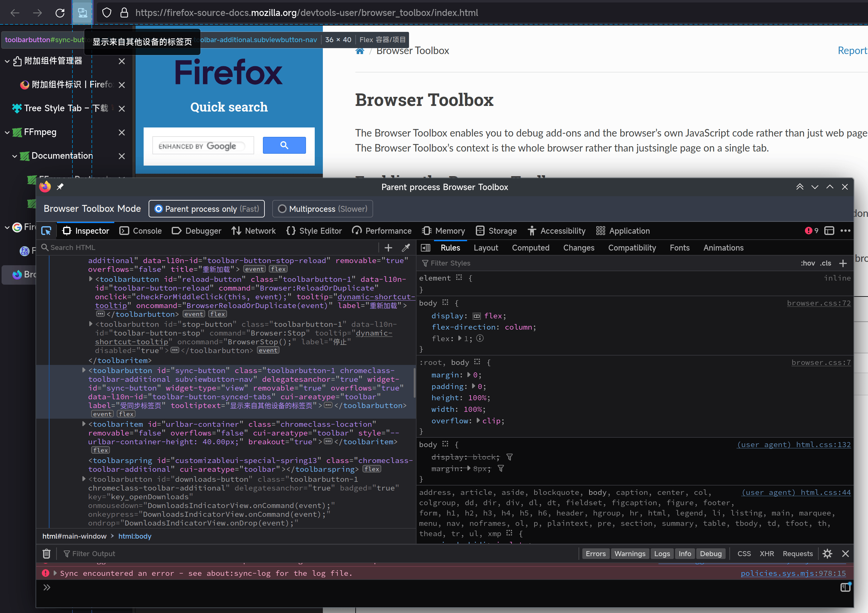The height and width of the screenshot is (613, 868).
Task: Open policies.sys.mjs:978:15 source link
Action: pos(793,573)
